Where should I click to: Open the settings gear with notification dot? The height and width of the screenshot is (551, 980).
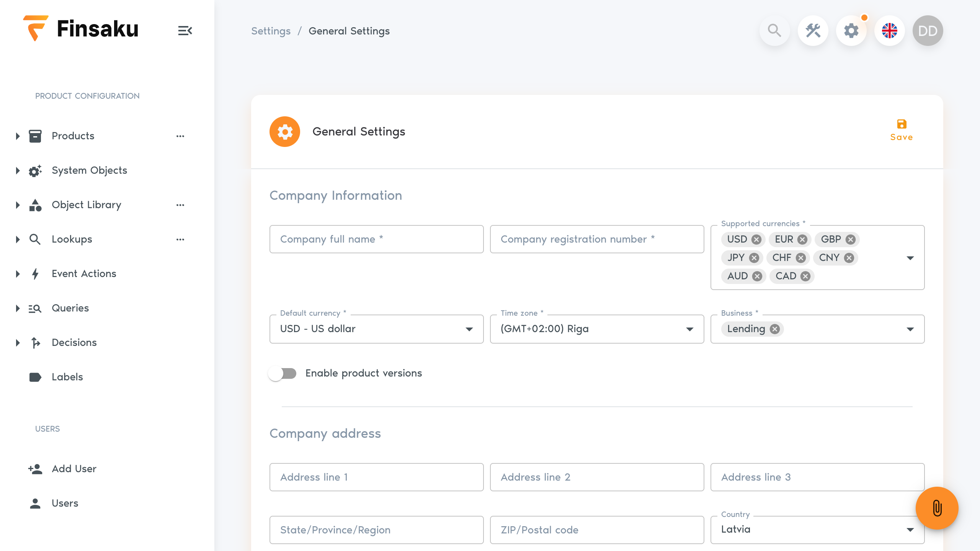851,31
